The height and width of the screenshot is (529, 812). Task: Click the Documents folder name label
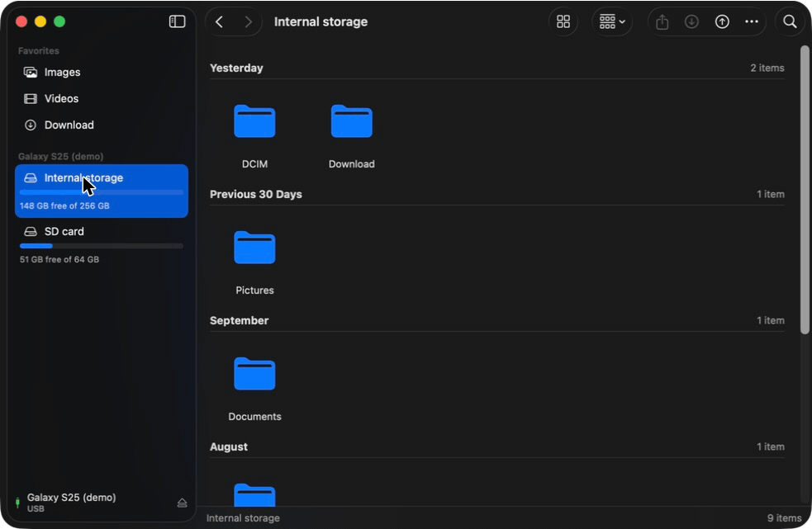tap(254, 417)
